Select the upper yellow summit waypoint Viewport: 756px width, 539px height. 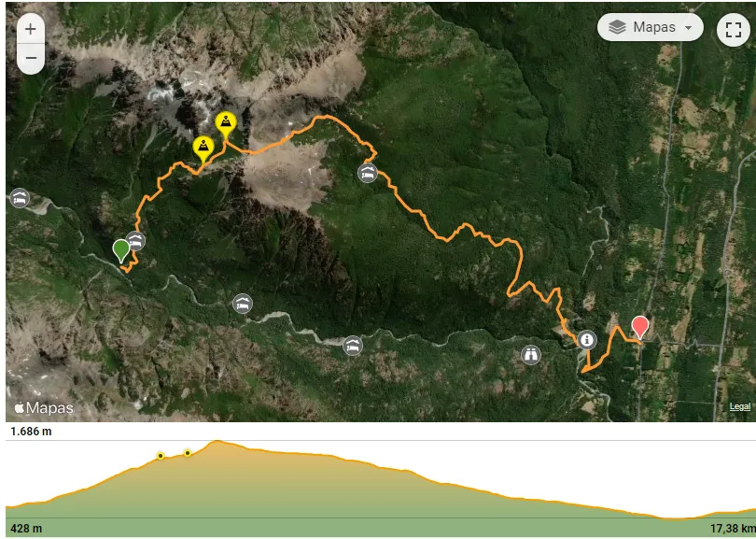coord(226,125)
